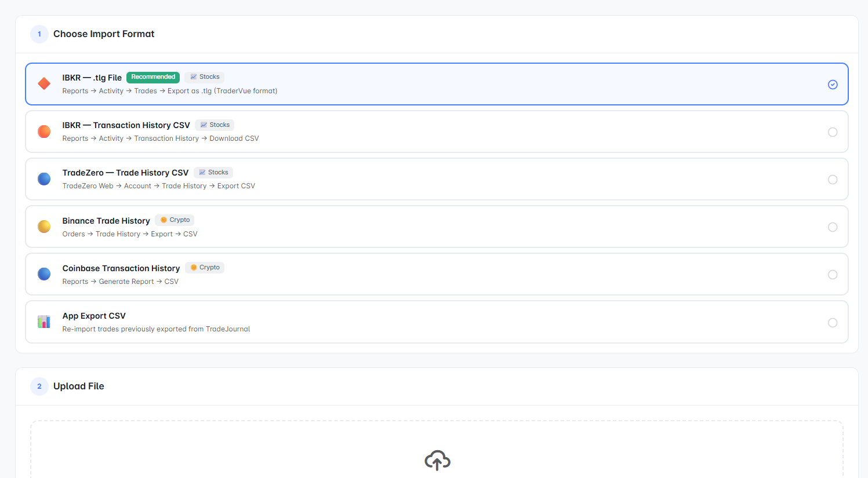The width and height of the screenshot is (868, 478).
Task: Click the 'Coinbase Transaction History' title
Action: click(121, 268)
